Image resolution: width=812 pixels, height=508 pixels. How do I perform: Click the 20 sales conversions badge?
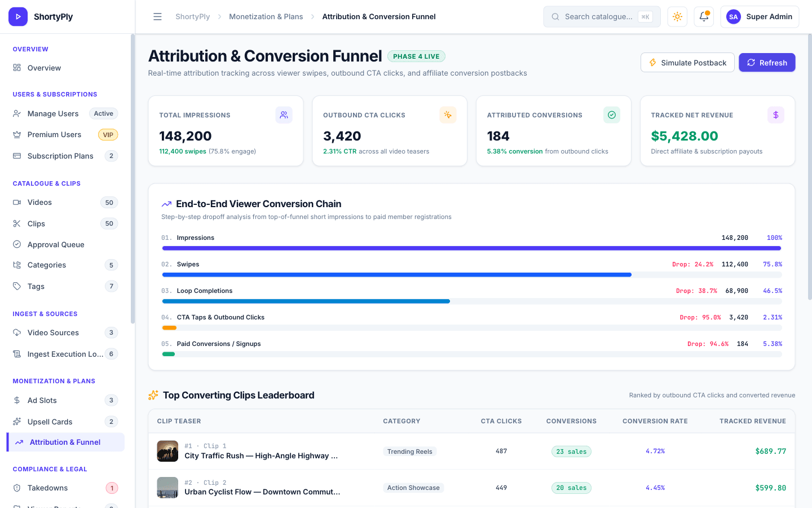(x=571, y=488)
